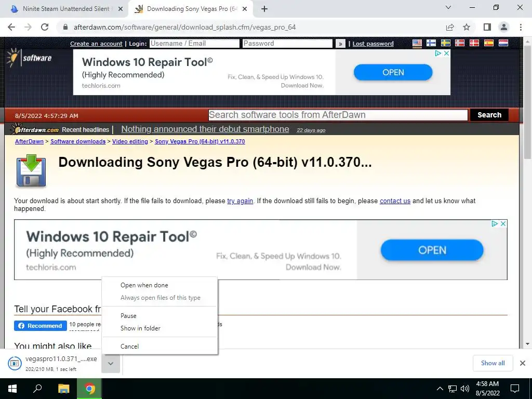
Task: Reload the current page
Action: tap(45, 27)
